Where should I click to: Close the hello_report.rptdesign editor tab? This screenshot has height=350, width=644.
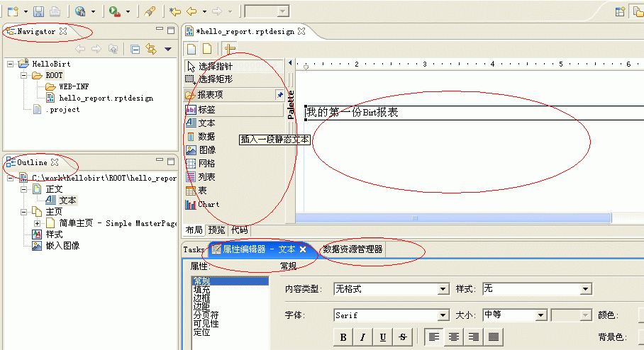coord(301,32)
